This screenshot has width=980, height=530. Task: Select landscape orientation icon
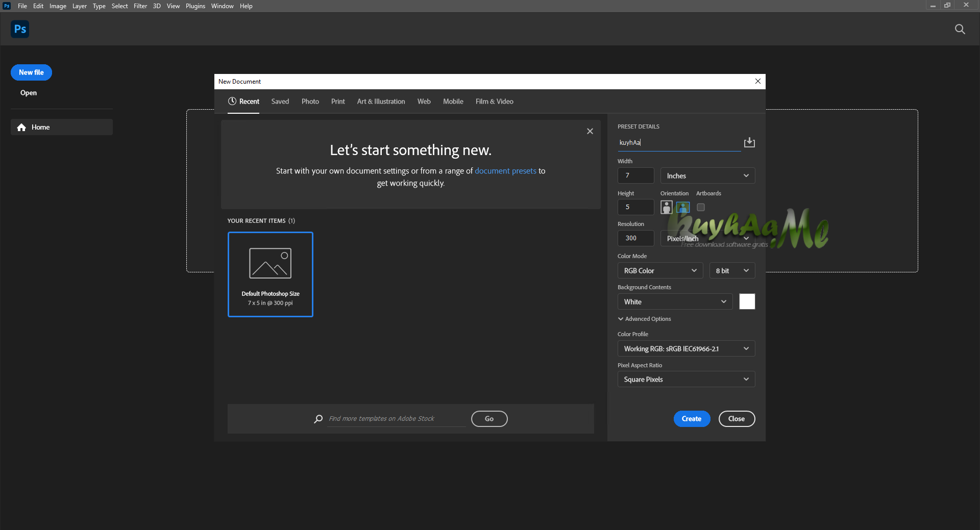point(683,207)
